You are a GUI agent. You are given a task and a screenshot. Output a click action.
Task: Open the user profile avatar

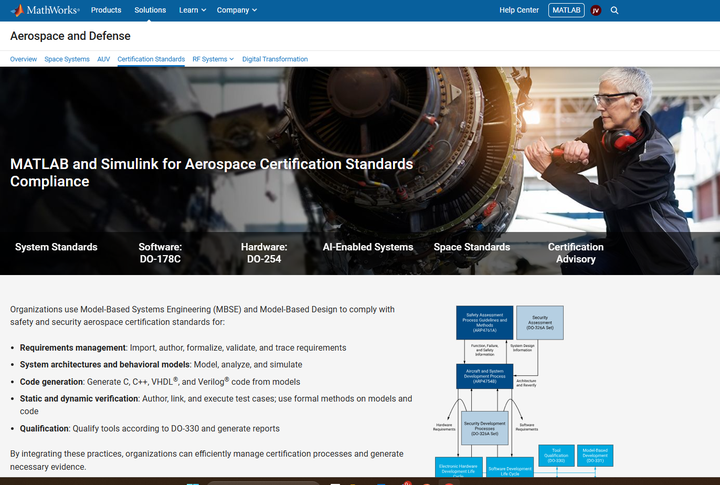[596, 10]
